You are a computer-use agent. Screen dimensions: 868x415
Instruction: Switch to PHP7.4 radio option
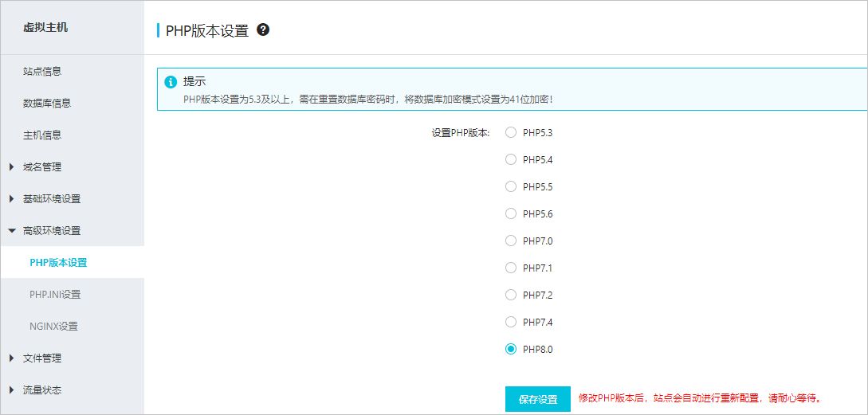point(511,323)
